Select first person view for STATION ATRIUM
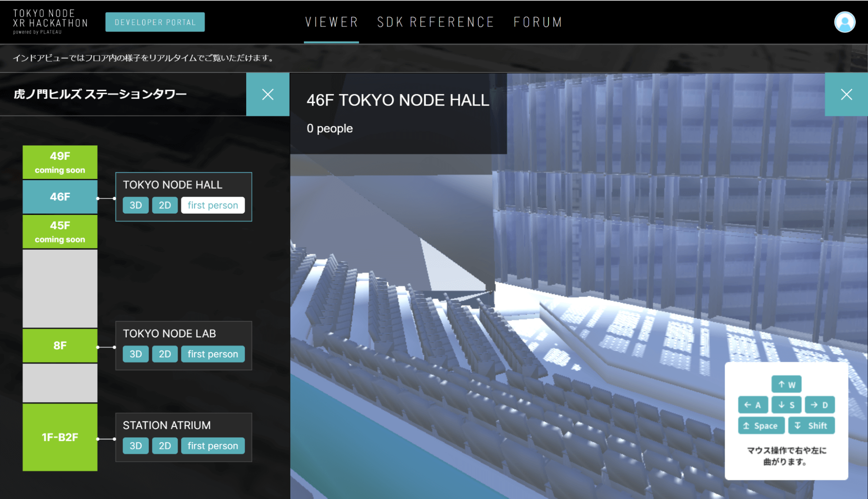868x499 pixels. coord(213,446)
